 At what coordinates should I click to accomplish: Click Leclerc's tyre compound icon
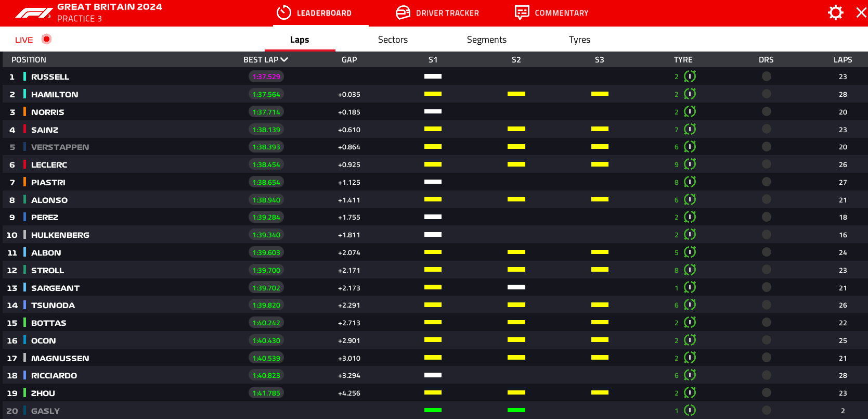[x=690, y=164]
